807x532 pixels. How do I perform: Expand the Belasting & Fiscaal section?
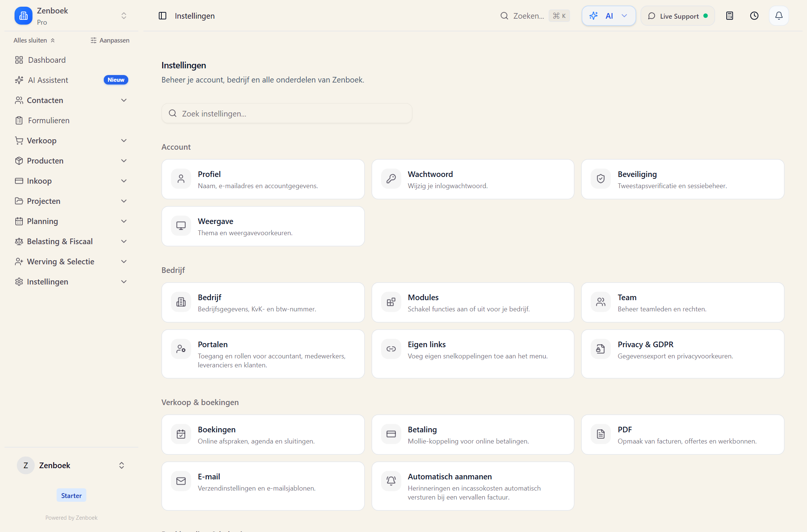(71, 241)
